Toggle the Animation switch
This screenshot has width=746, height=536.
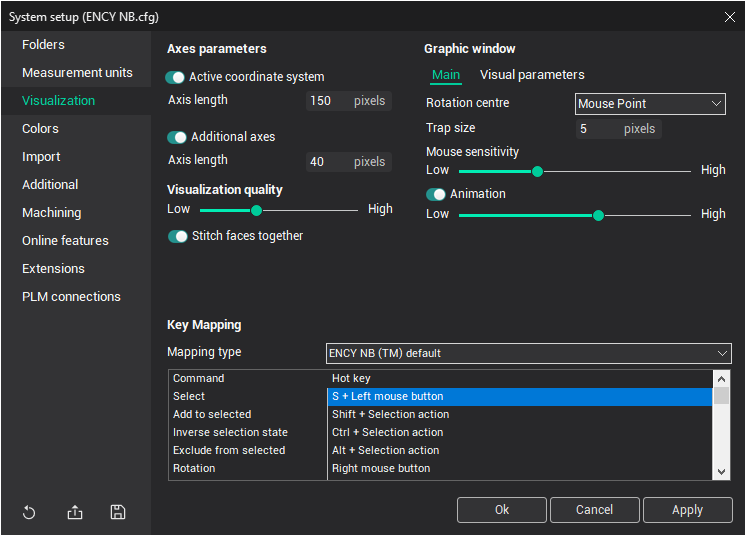point(436,194)
